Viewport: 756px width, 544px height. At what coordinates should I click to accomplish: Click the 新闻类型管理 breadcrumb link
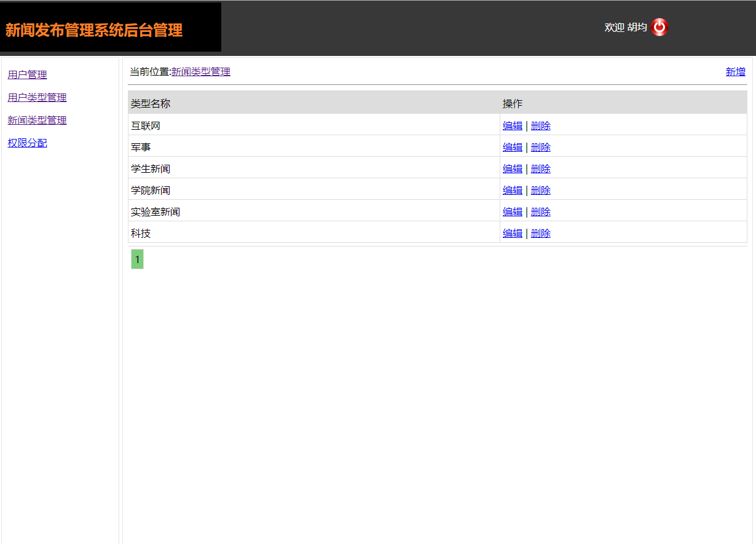[x=202, y=71]
